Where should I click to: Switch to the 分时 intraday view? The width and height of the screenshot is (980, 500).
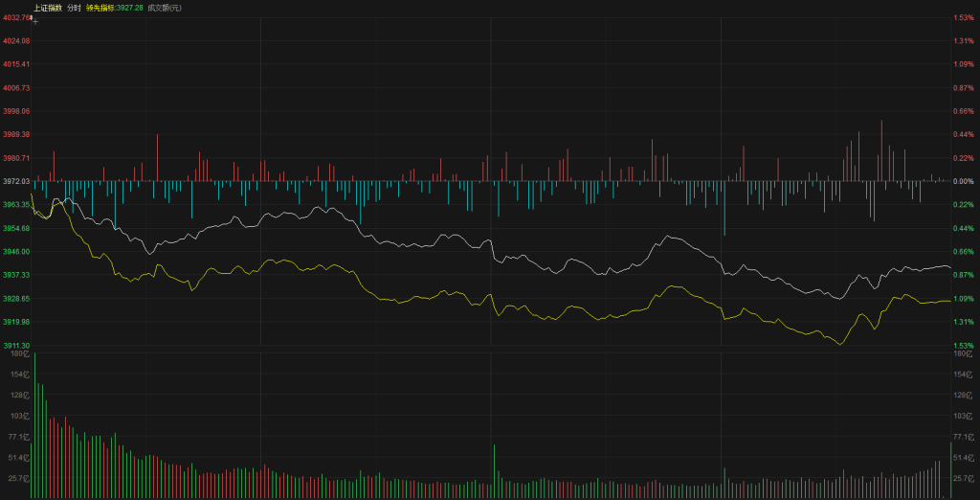point(74,8)
